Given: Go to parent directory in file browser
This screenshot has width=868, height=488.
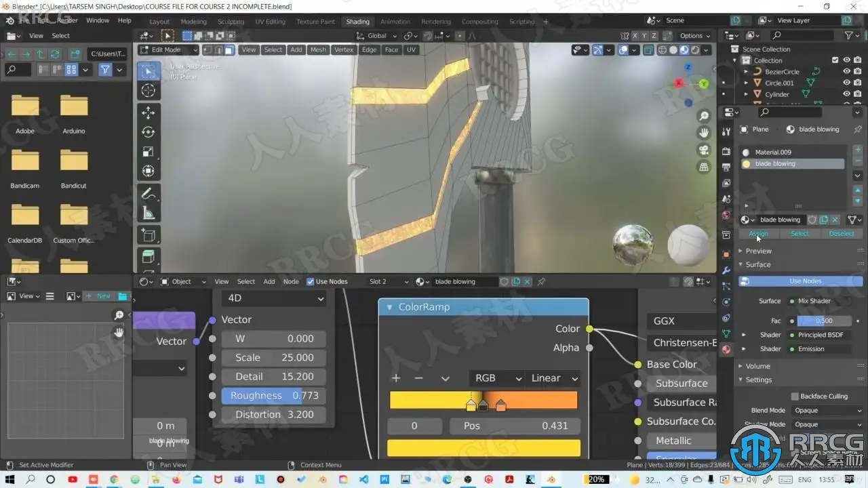Looking at the screenshot, I should pyautogui.click(x=40, y=54).
